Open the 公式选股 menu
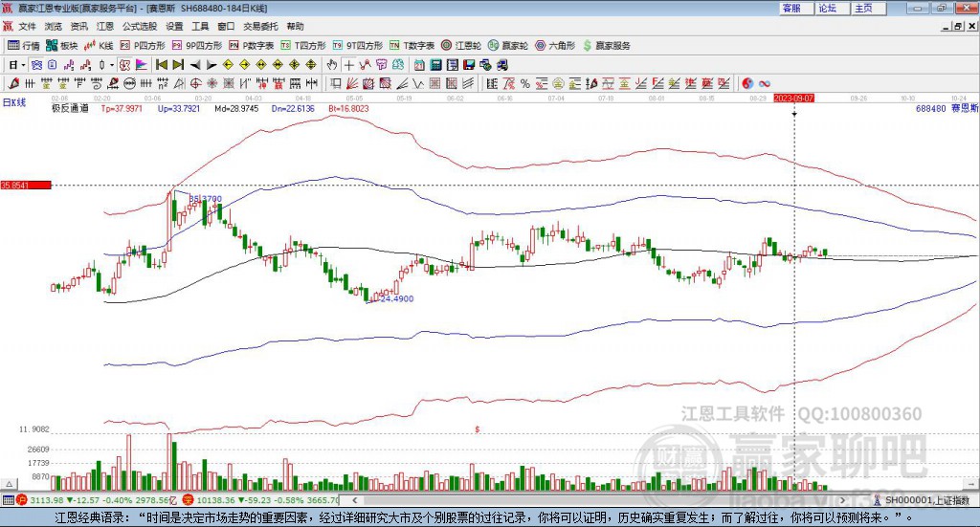Screen dimensions: 980x527 click(138, 26)
